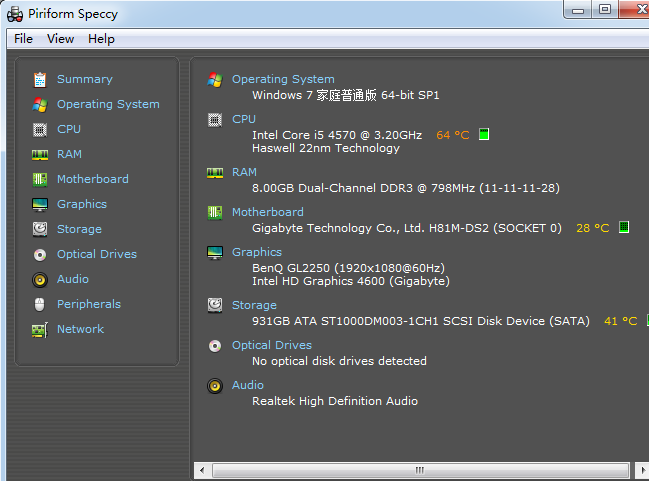Click the CPU chip icon in sidebar
Viewport: 649px width, 481px height.
tap(40, 130)
